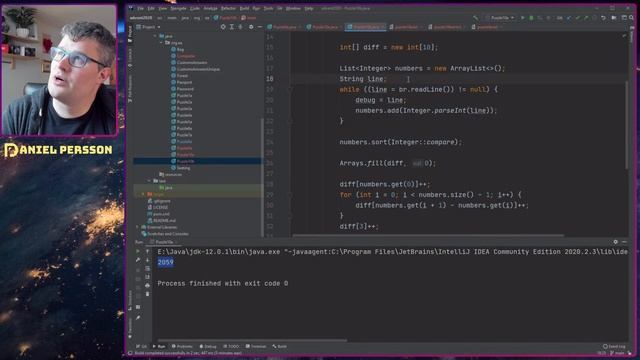Click scroll to end icon in Run console
This screenshot has width=640, height=360.
pos(147,277)
